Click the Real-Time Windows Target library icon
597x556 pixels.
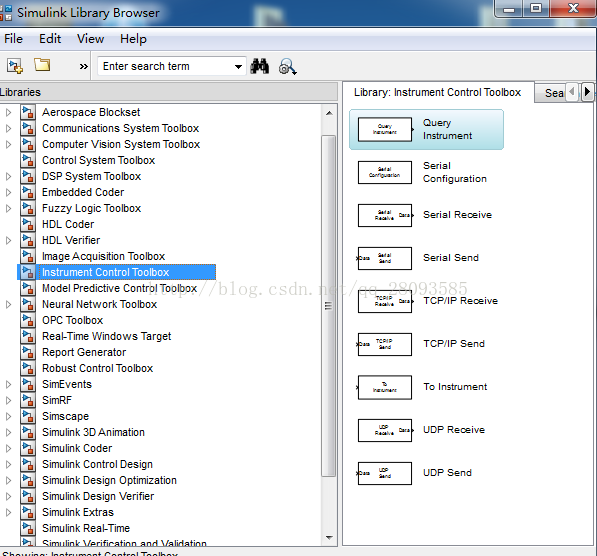pos(28,336)
